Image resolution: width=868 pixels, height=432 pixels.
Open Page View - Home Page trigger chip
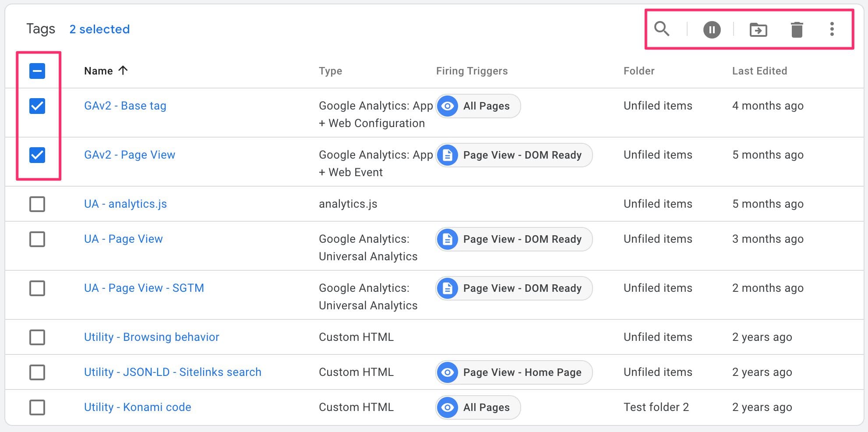[514, 372]
